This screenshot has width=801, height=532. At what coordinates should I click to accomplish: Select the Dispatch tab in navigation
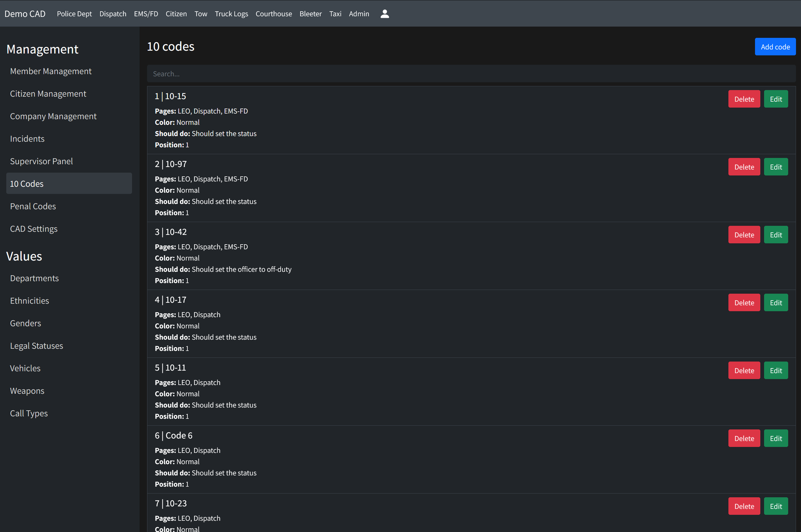pos(114,14)
